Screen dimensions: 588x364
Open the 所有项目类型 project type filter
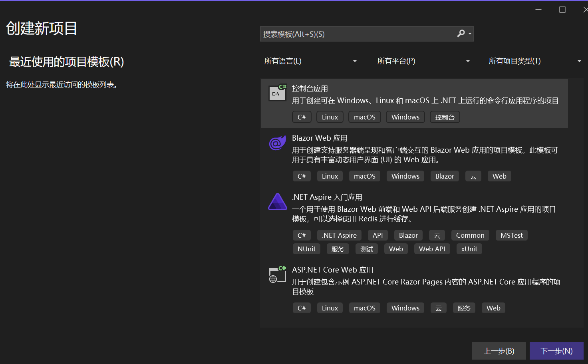click(535, 61)
